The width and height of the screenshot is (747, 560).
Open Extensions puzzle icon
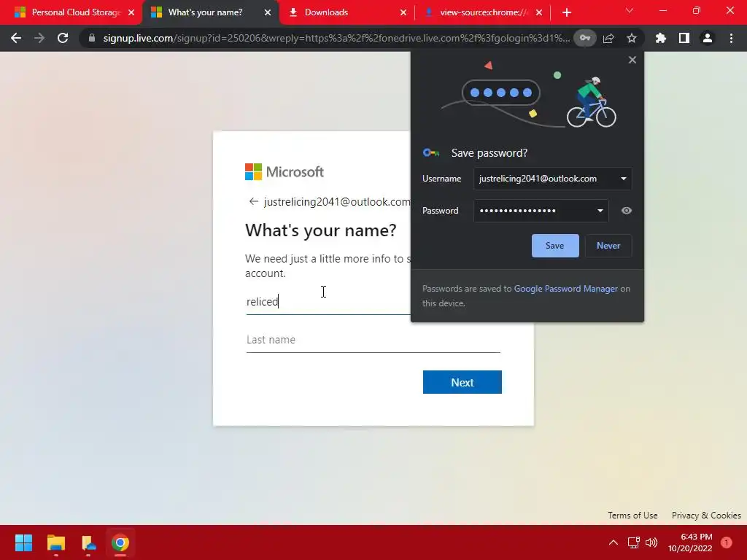pyautogui.click(x=661, y=38)
